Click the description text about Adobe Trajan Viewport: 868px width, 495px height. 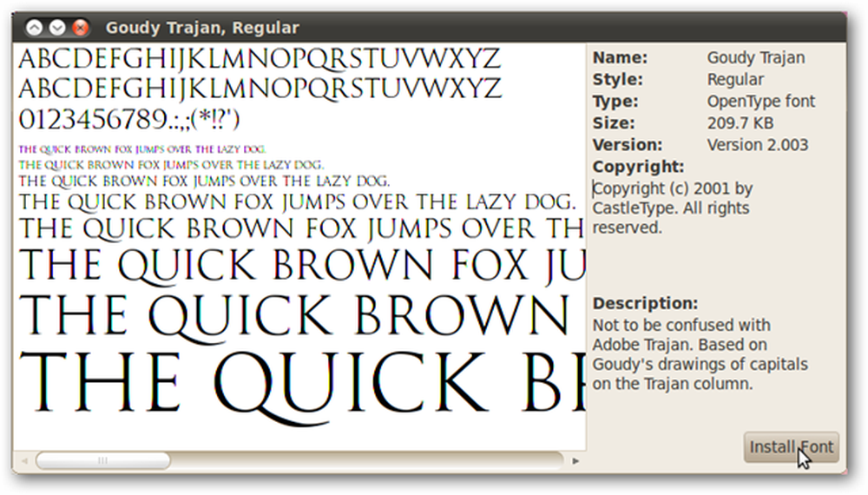pos(700,354)
